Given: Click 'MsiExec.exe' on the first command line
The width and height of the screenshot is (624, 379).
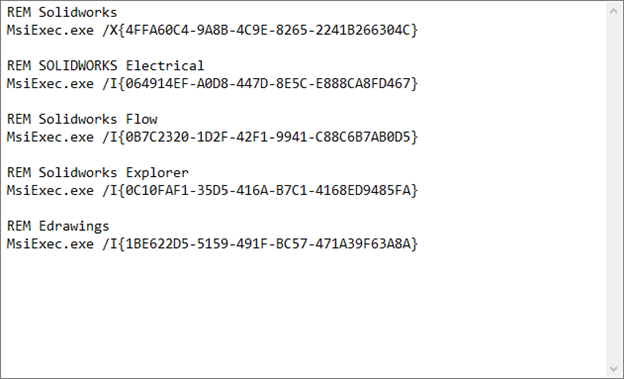Looking at the screenshot, I should [50, 30].
